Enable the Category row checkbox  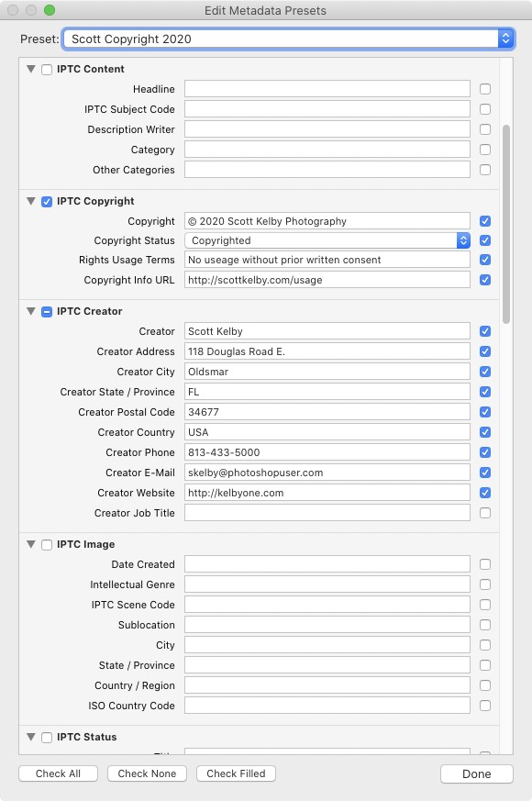coord(485,150)
